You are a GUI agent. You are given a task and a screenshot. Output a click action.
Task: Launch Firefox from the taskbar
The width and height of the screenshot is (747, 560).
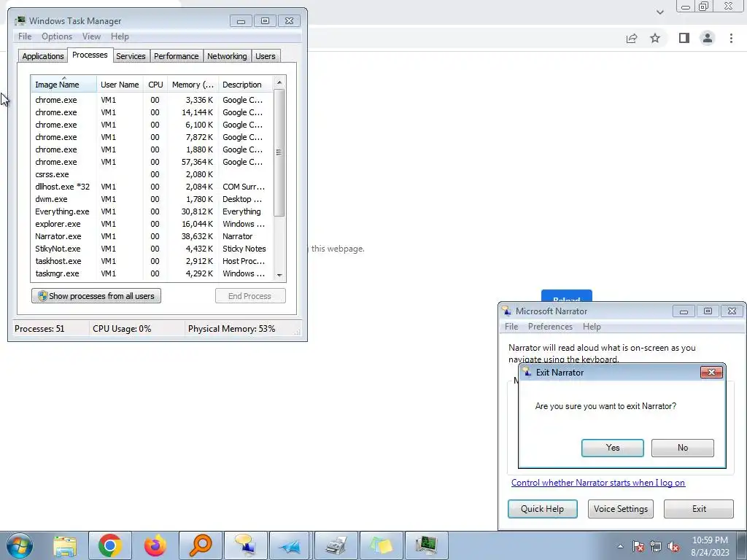point(155,545)
